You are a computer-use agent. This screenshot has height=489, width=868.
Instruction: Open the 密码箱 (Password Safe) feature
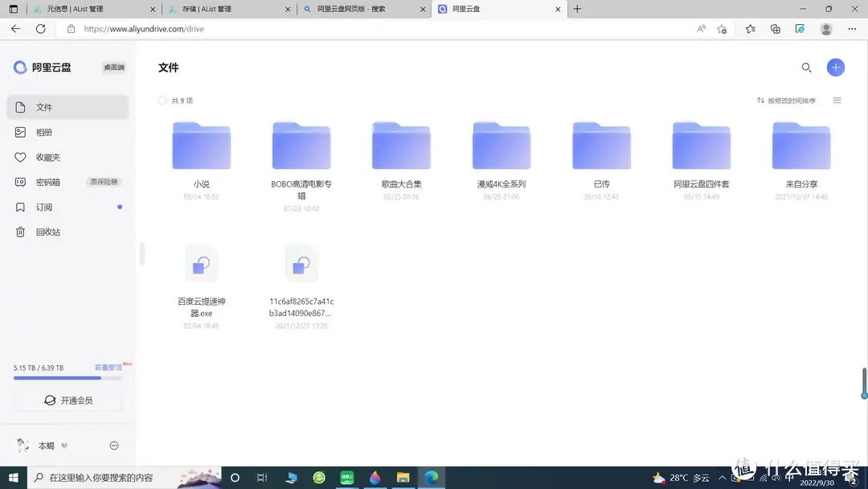click(x=47, y=182)
